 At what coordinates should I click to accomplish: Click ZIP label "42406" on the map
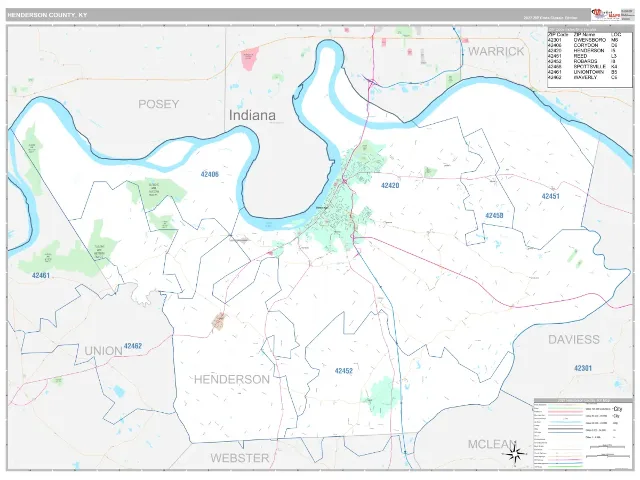coord(209,174)
